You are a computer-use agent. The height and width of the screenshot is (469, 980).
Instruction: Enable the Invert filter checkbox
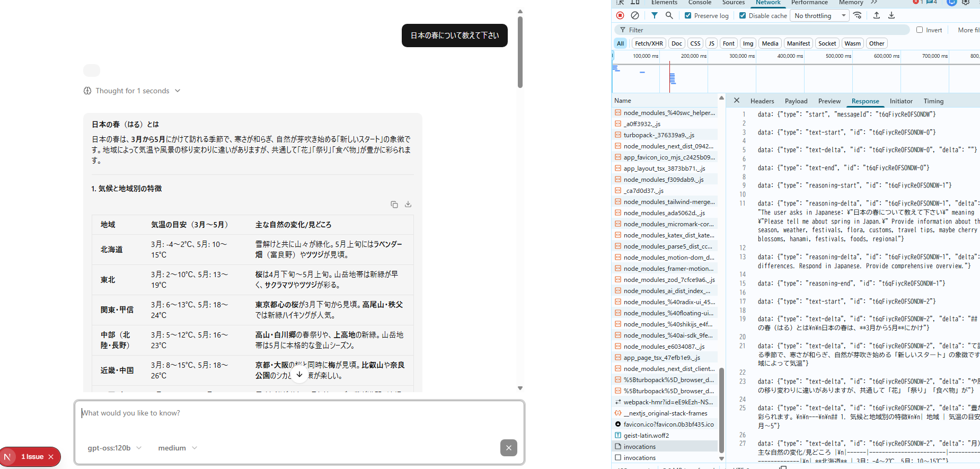pos(920,30)
